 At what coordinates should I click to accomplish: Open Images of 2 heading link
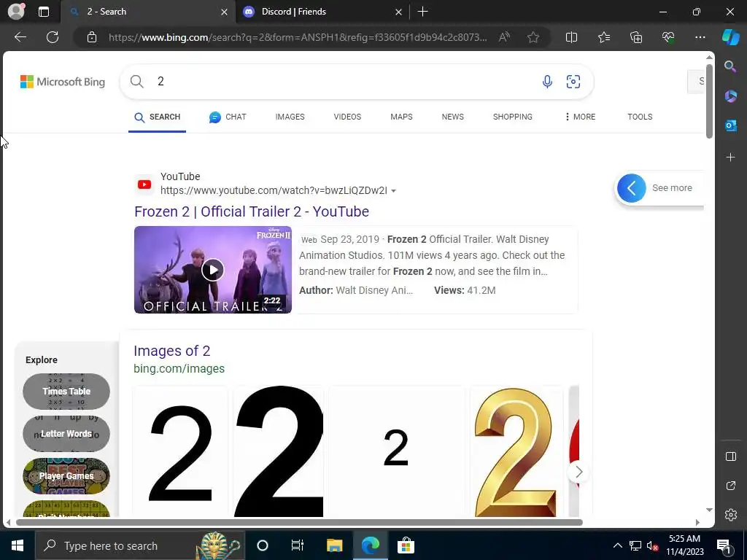tap(171, 351)
